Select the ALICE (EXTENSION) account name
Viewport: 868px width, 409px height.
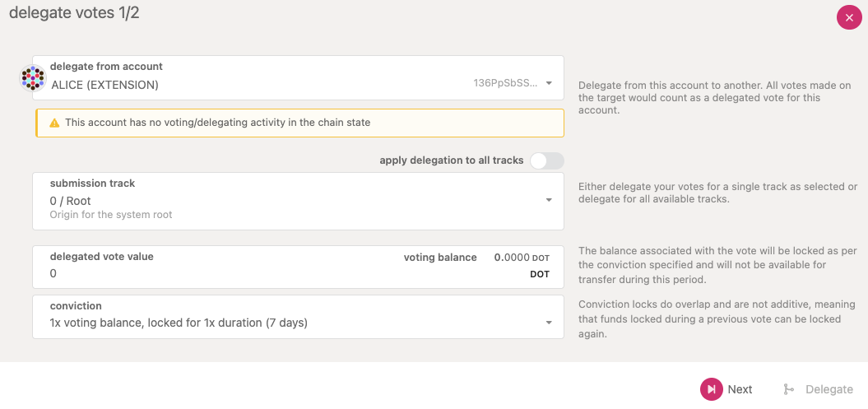click(x=104, y=84)
